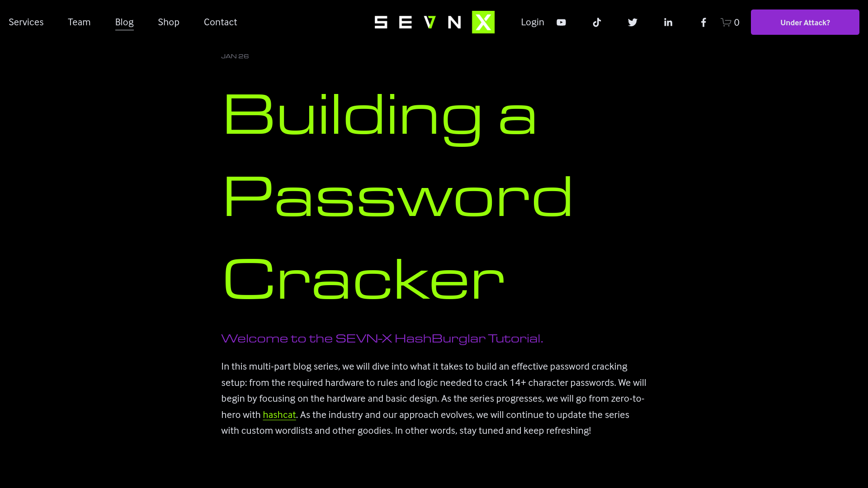
Task: Select the LinkedIn icon in navbar
Action: coord(668,22)
